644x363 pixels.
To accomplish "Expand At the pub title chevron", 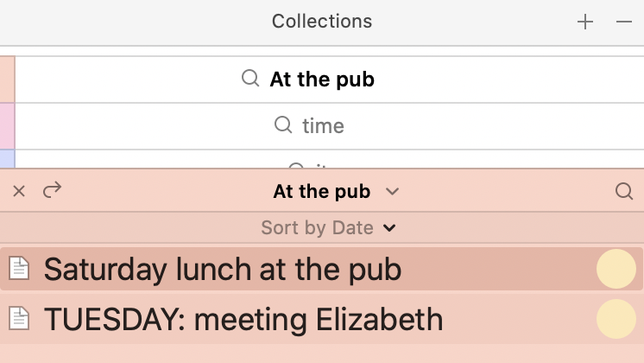I will [392, 192].
